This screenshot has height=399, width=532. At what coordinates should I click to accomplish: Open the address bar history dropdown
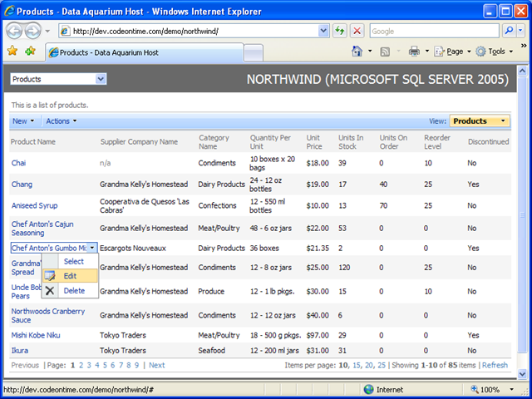[x=323, y=32]
